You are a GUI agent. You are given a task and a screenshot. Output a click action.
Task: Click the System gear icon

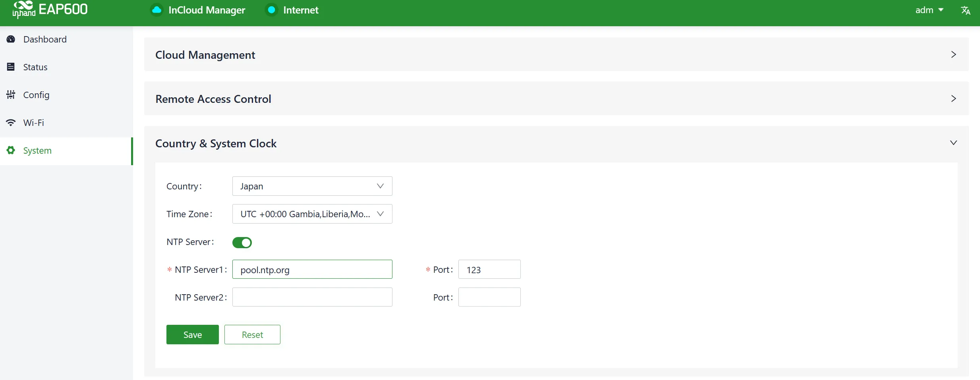[11, 150]
